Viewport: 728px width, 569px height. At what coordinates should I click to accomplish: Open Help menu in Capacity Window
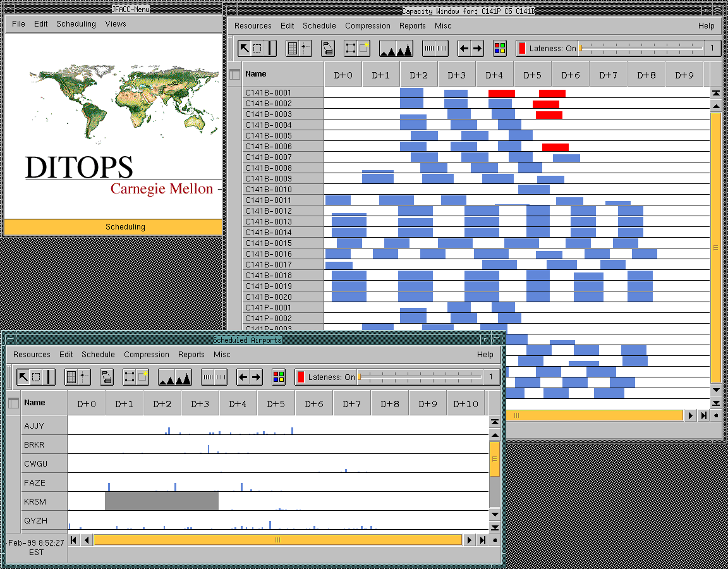(706, 26)
